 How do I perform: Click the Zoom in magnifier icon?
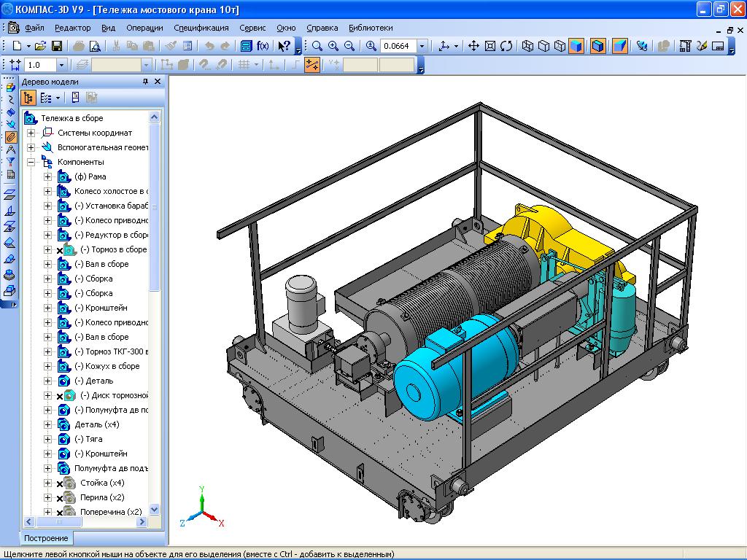[x=333, y=46]
